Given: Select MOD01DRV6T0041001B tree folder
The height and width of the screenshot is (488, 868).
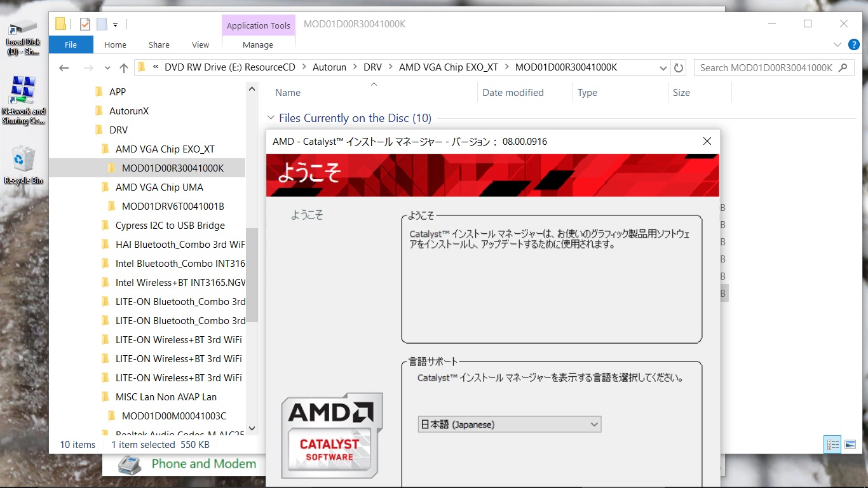Looking at the screenshot, I should [x=173, y=206].
